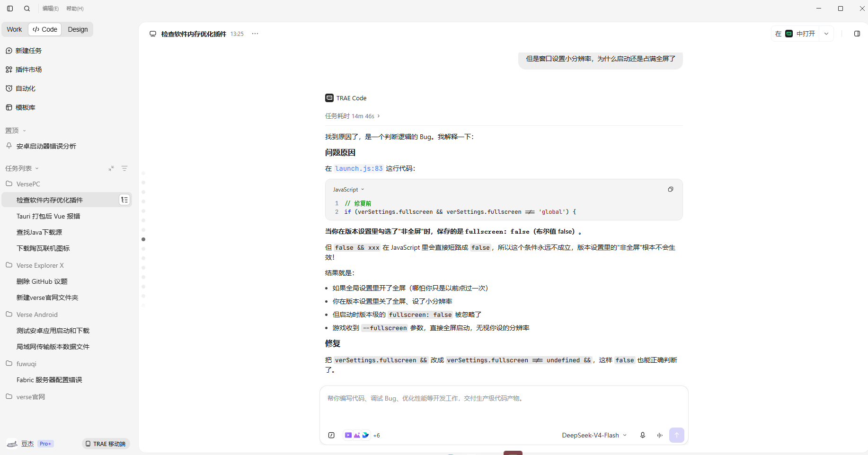Open the launch.js:83 file link
This screenshot has width=868, height=455.
pos(359,168)
